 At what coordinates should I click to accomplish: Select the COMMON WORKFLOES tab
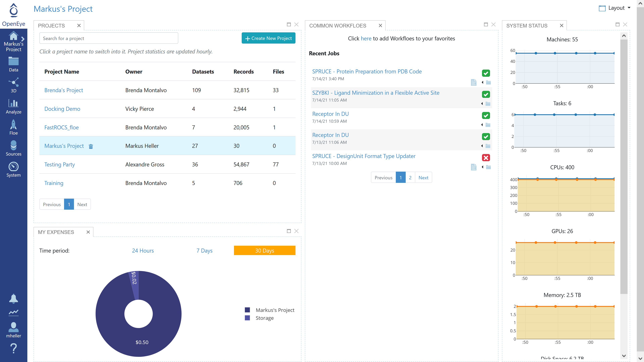(x=337, y=25)
